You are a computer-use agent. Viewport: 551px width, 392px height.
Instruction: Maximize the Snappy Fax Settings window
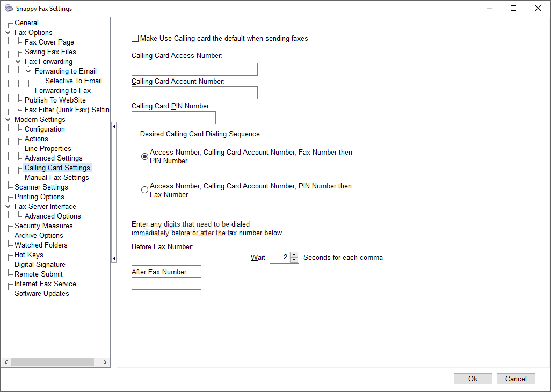click(513, 8)
